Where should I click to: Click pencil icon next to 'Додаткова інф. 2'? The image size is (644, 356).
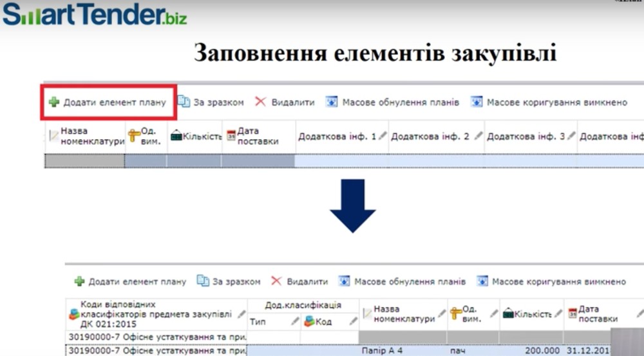click(478, 135)
